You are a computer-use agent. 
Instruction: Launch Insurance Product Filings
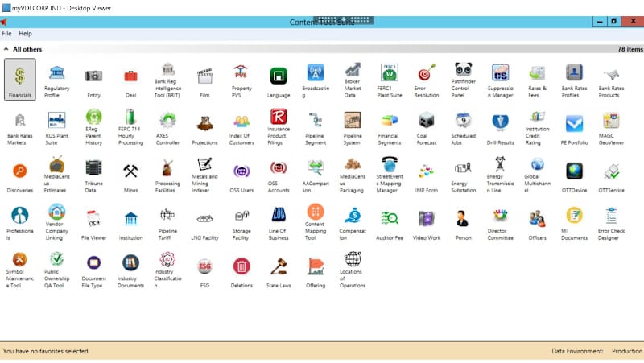click(x=279, y=128)
